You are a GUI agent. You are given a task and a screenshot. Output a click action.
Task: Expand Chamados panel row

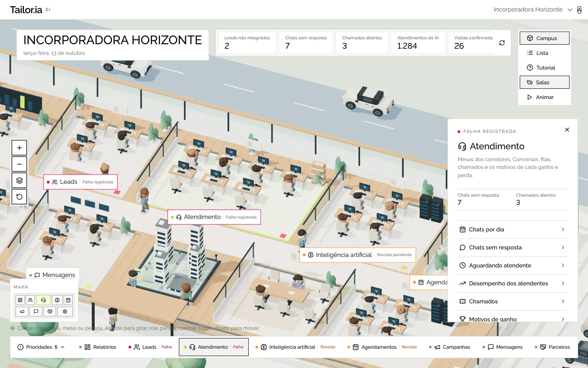click(x=513, y=301)
